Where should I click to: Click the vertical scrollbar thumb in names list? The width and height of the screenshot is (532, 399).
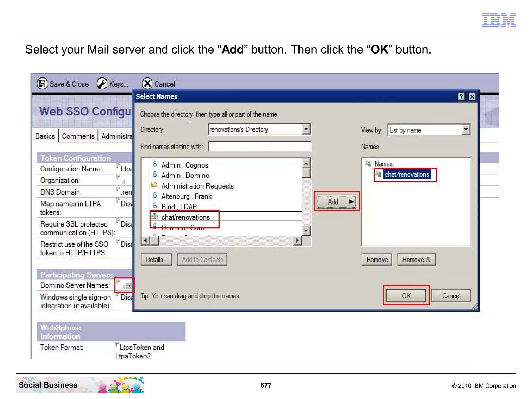[306, 173]
